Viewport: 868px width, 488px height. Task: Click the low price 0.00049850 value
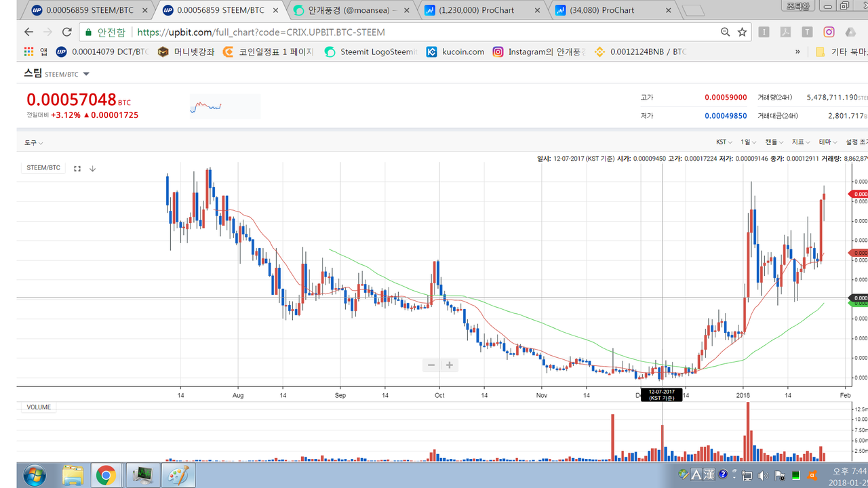pos(726,116)
